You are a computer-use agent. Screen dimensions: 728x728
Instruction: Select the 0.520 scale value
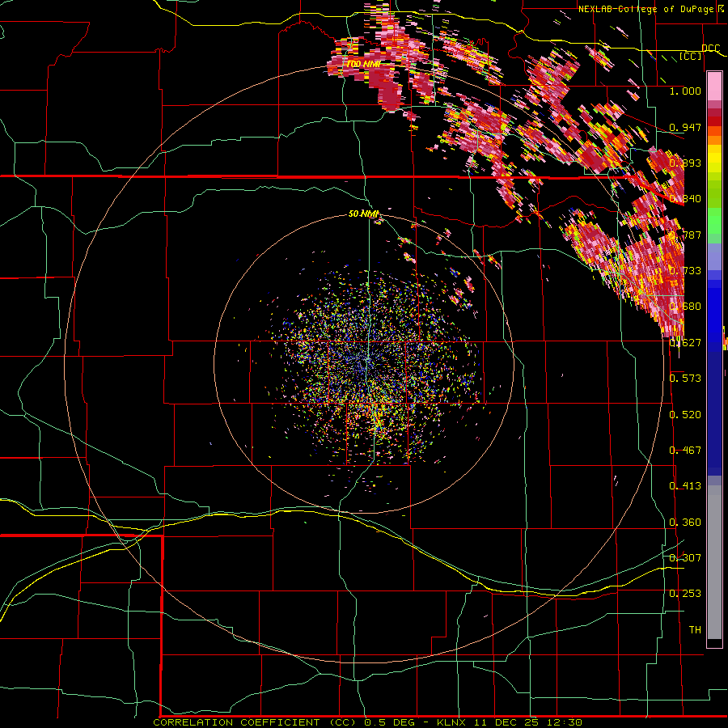(x=685, y=414)
